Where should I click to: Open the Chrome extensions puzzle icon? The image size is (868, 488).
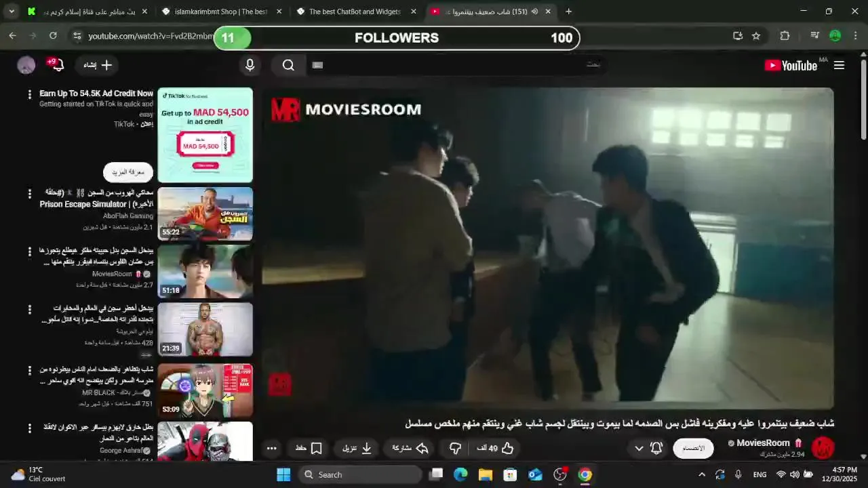[x=785, y=36]
